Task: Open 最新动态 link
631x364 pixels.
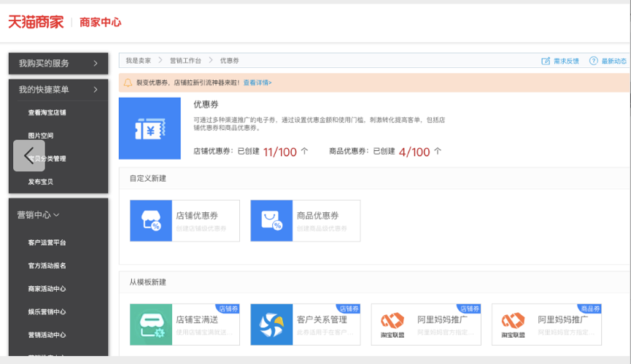Action: (x=613, y=61)
